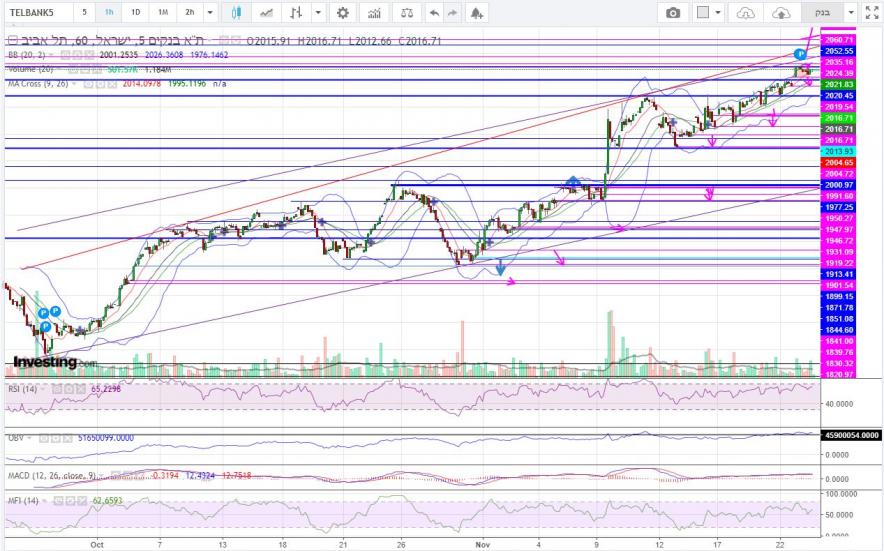Select the candlestick chart style icon
884x551 pixels.
237,13
